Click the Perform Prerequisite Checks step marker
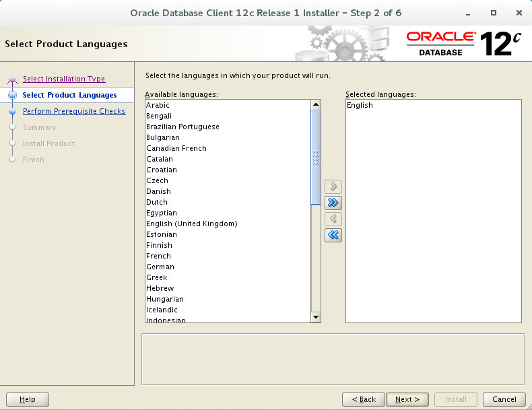The image size is (532, 410). tap(13, 111)
